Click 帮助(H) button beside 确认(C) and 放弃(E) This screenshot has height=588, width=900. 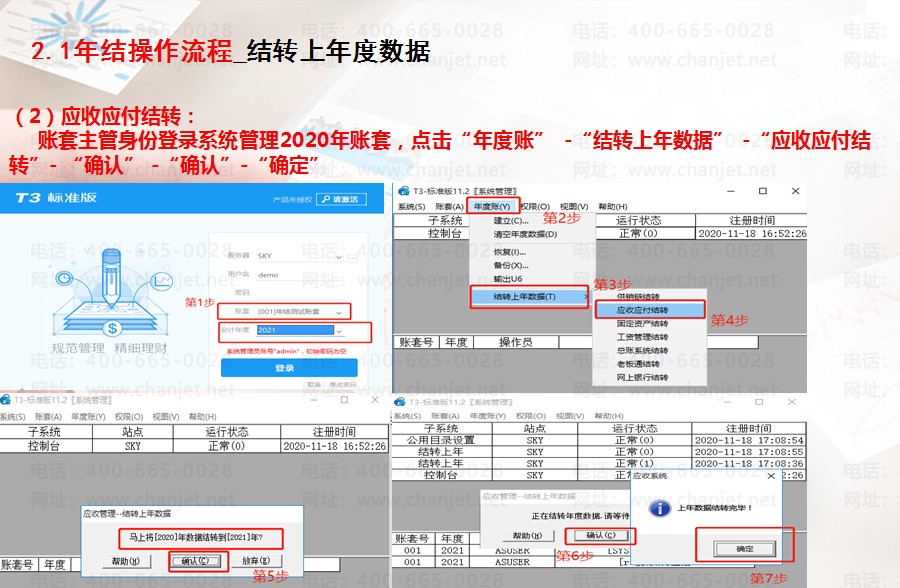(126, 561)
